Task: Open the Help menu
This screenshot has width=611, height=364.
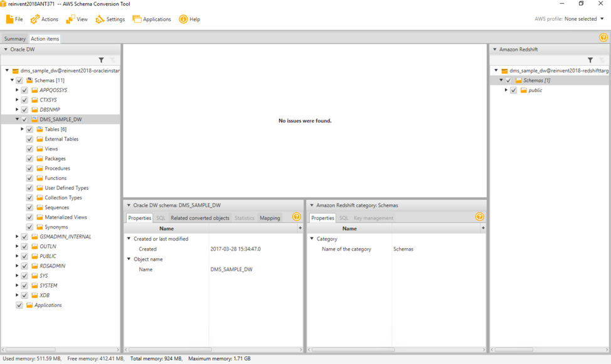Action: tap(189, 19)
